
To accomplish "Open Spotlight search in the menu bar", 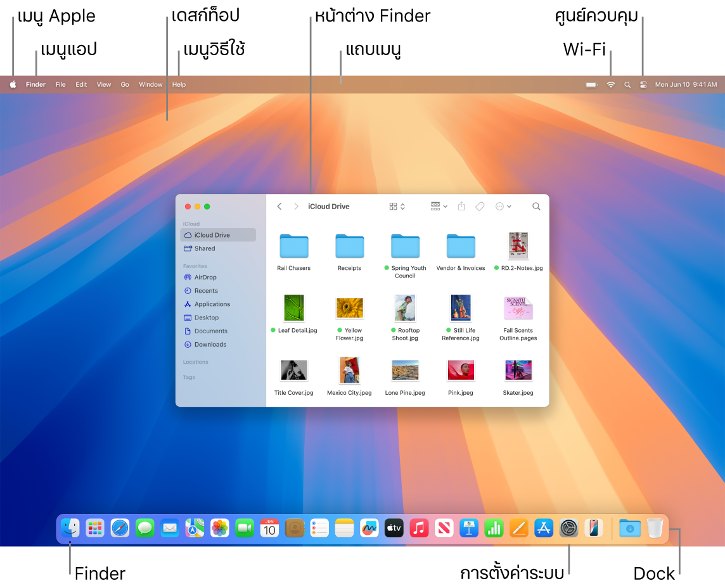I will tap(627, 85).
